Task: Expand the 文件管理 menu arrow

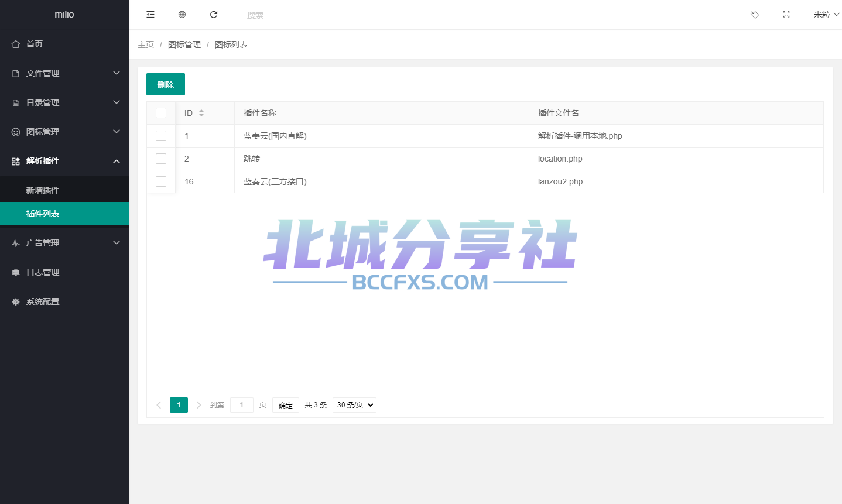Action: (117, 73)
